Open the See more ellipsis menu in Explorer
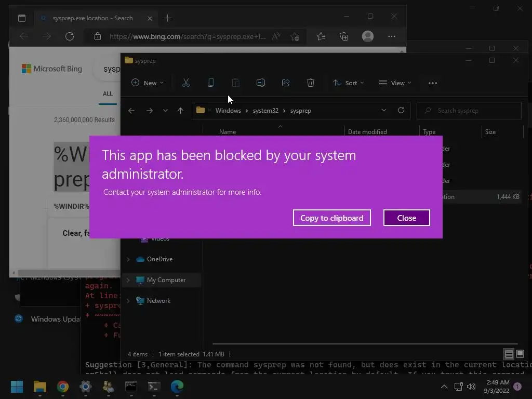Screen dimensions: 532x399 (433, 83)
